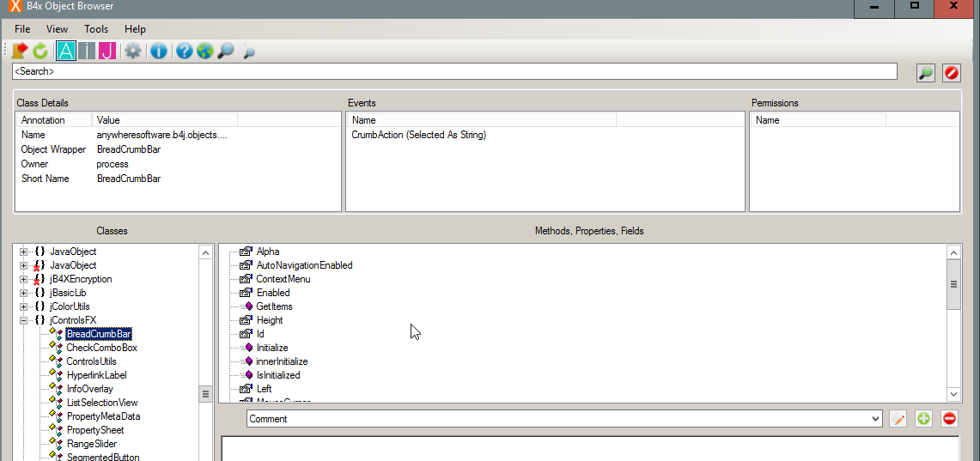Open the Help menu
This screenshot has width=980, height=461.
click(x=135, y=28)
